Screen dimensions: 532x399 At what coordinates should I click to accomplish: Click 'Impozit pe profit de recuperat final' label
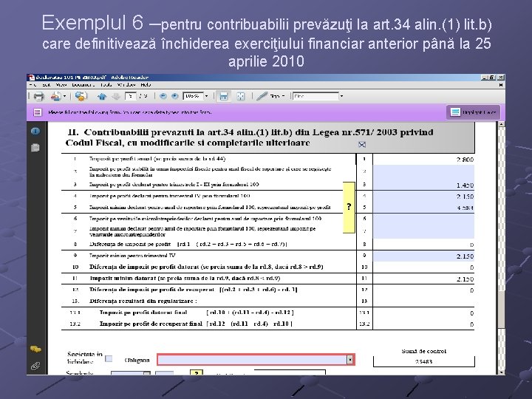coord(151,324)
